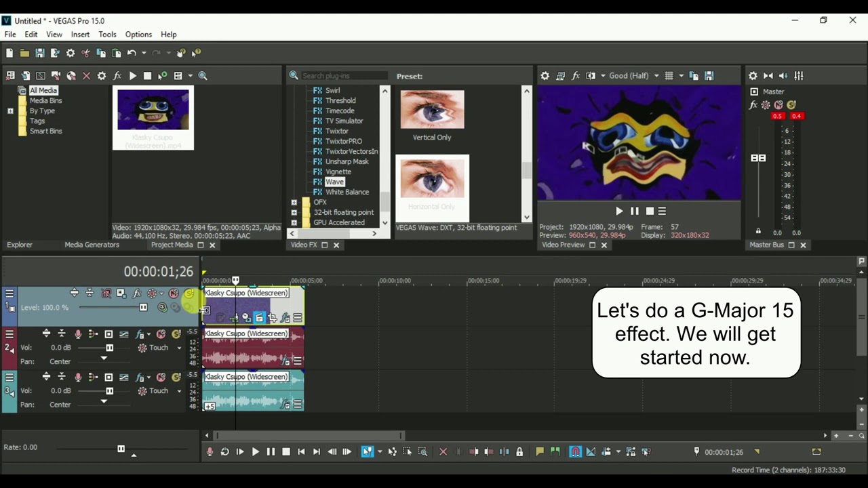Mute audio track 3
The image size is (868, 488).
pos(161,377)
